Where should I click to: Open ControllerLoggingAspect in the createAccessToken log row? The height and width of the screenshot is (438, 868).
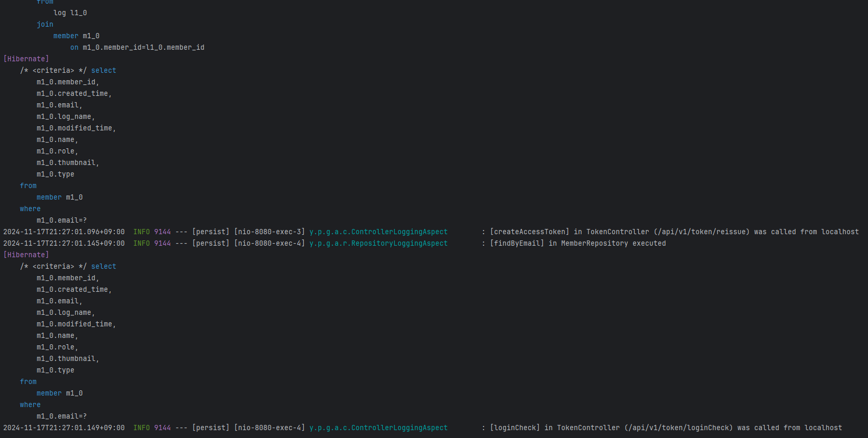[379, 232]
